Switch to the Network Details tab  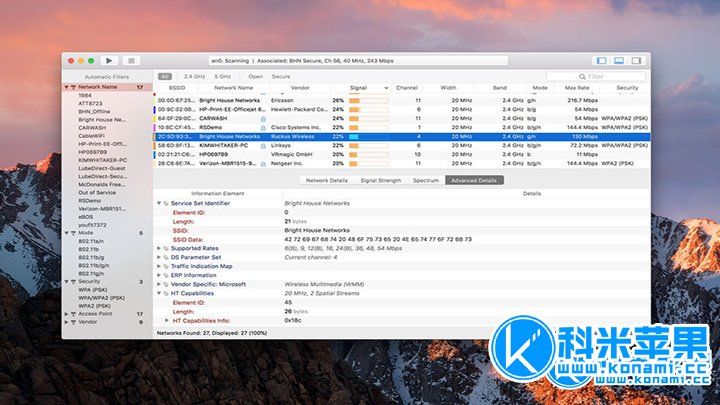click(x=327, y=180)
